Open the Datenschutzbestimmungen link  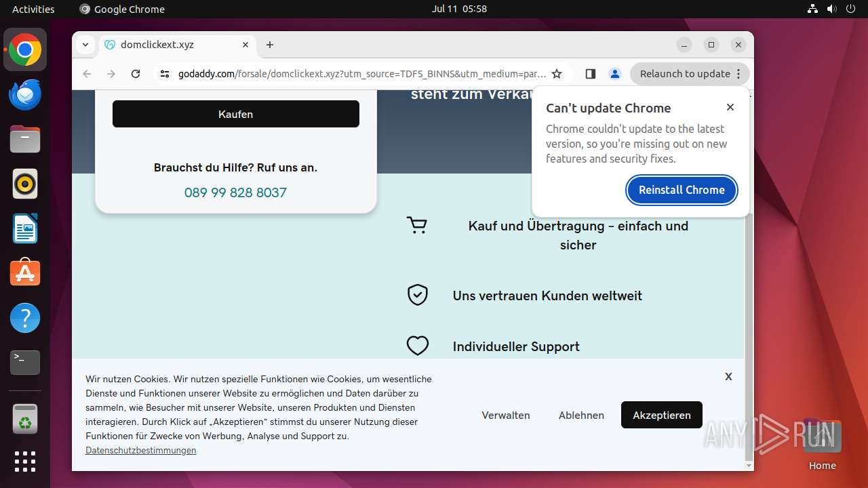pos(141,450)
